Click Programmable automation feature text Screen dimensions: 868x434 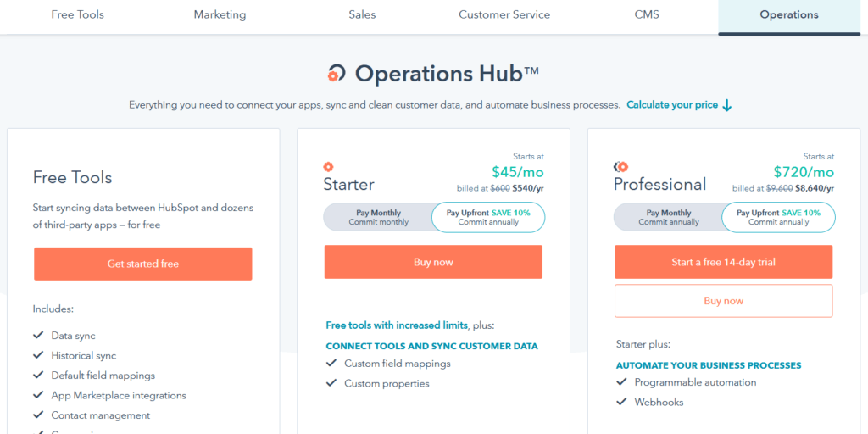coord(695,382)
